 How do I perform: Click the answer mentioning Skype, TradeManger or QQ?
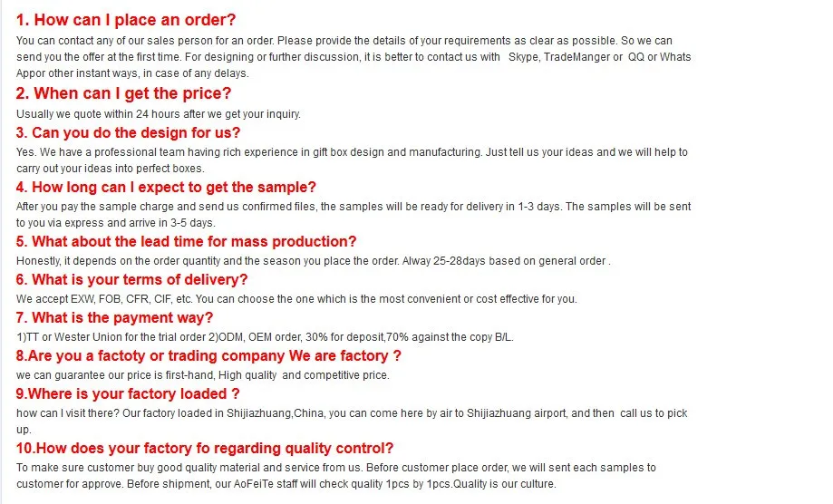click(354, 57)
